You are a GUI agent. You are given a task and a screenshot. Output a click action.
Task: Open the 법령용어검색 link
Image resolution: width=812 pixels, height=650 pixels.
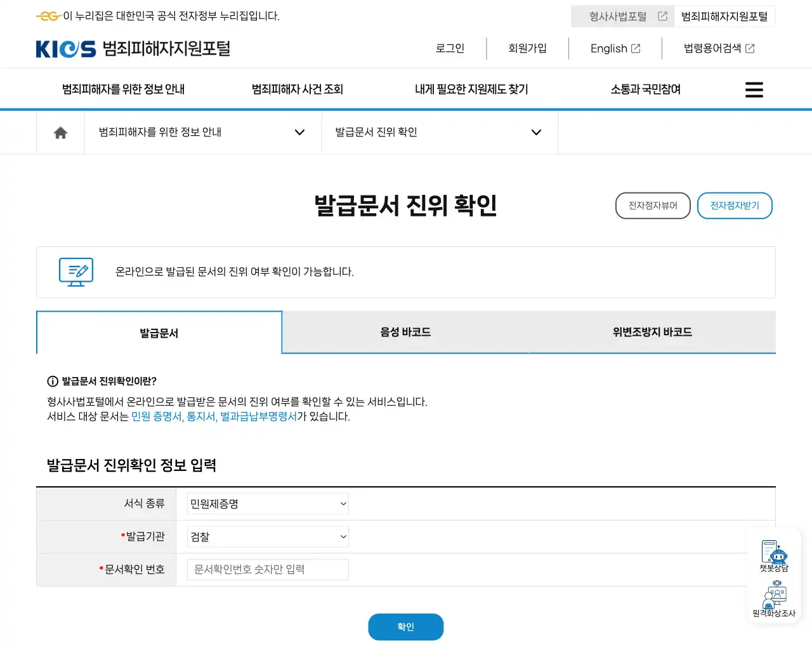(719, 48)
